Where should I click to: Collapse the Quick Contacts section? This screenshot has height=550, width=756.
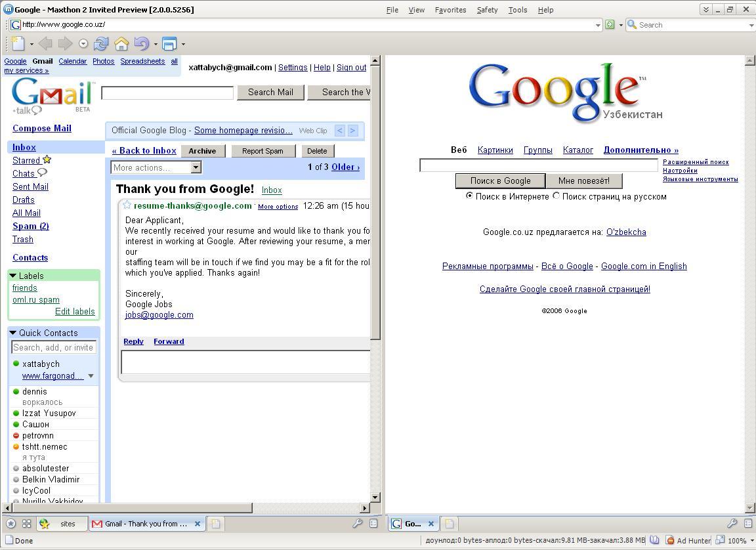click(12, 333)
